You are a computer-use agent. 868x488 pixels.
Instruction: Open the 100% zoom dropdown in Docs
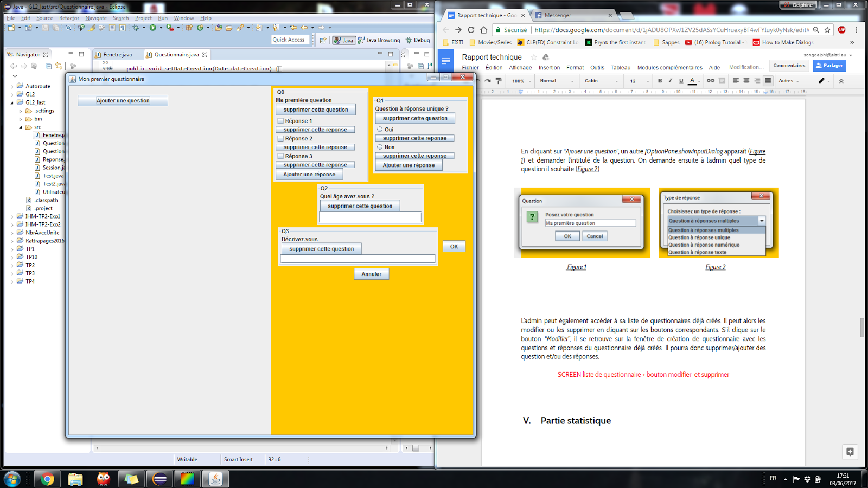coord(521,81)
